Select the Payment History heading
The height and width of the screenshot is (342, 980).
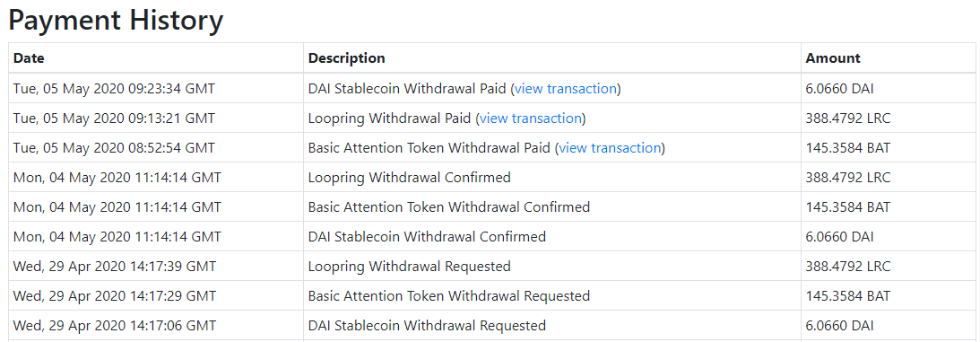point(116,21)
